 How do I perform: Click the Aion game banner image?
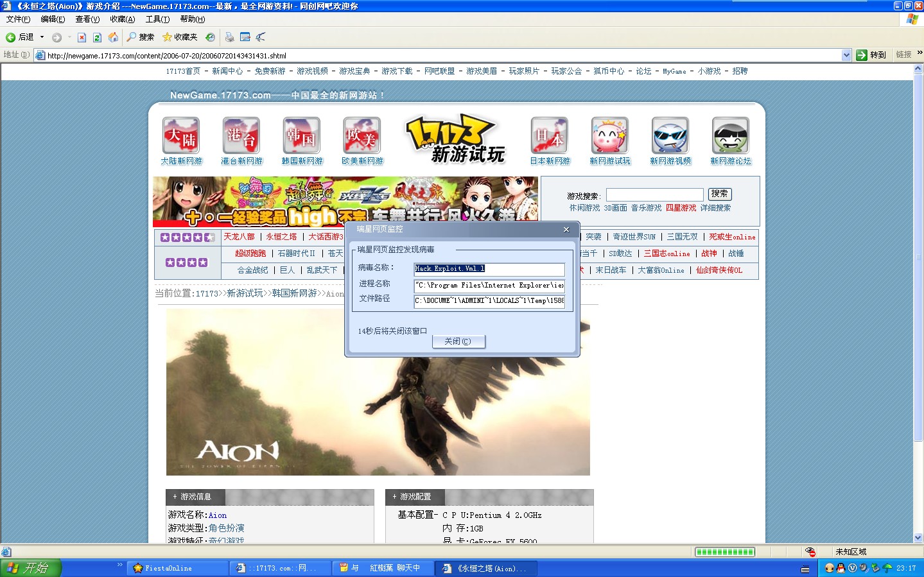pyautogui.click(x=378, y=392)
